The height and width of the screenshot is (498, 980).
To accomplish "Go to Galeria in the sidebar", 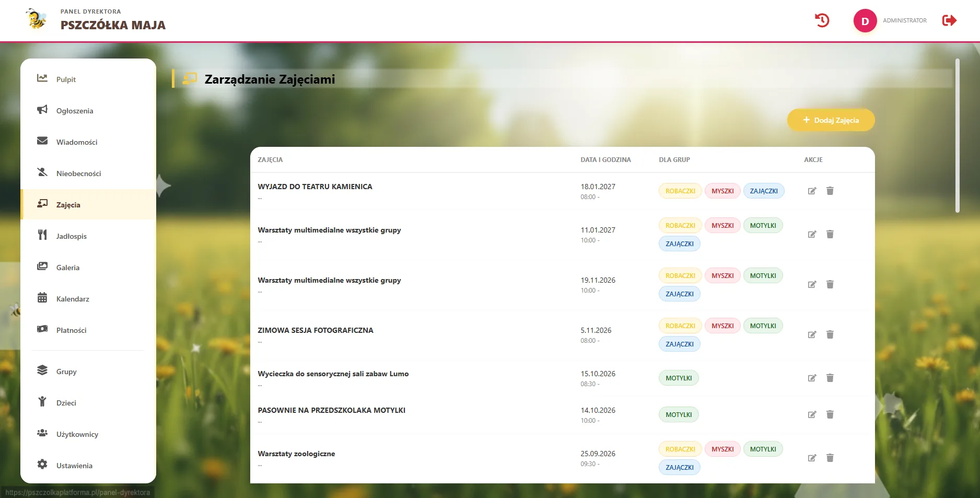I will [88, 268].
